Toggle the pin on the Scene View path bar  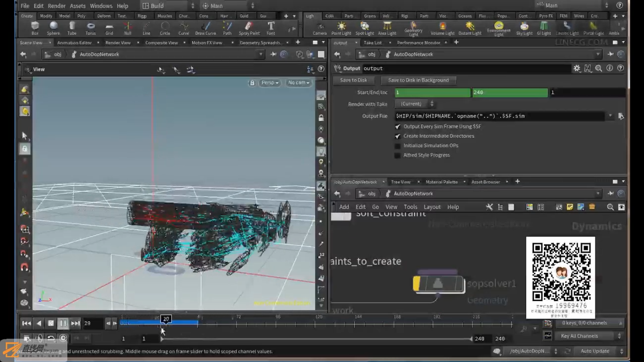coord(273,55)
